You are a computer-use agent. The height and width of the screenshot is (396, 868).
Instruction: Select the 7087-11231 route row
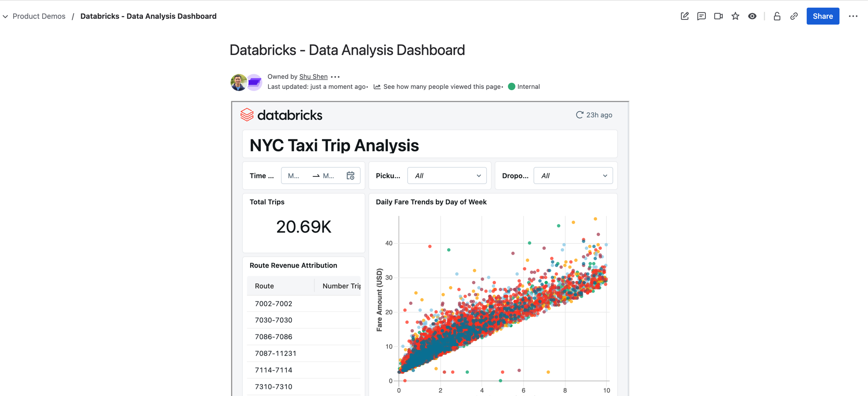pos(276,353)
